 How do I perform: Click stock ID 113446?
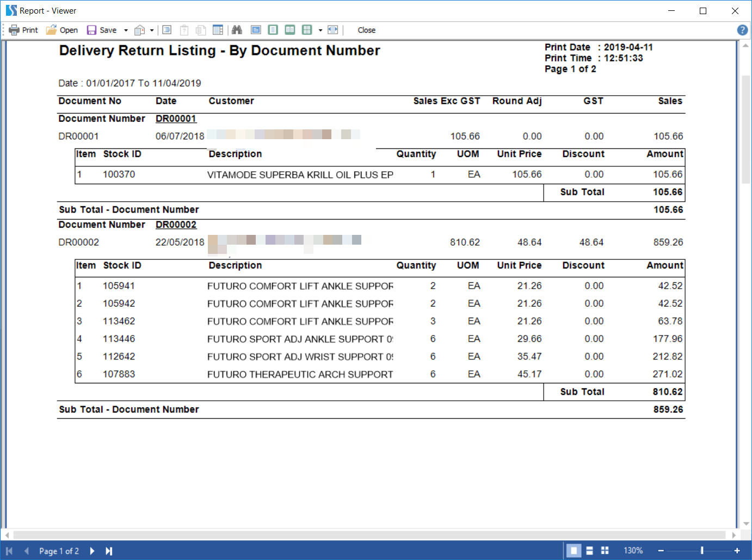tap(119, 339)
